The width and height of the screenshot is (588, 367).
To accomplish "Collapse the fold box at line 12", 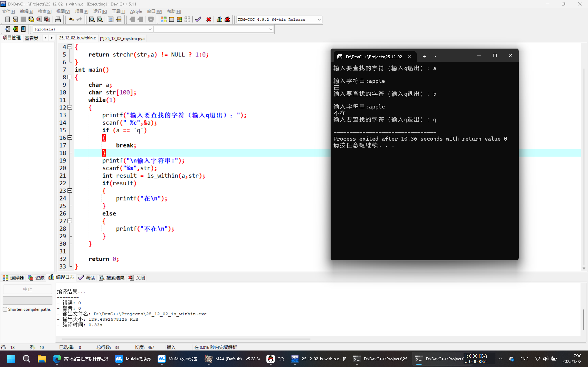I will tap(70, 107).
